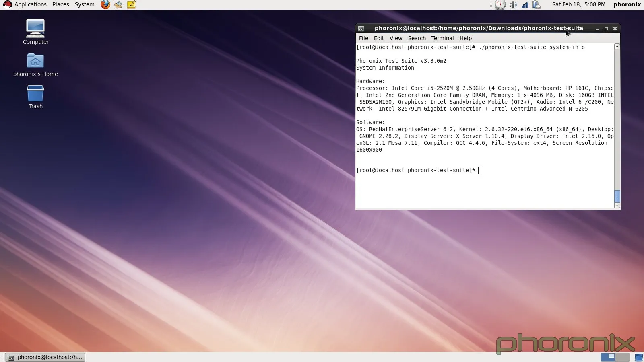
Task: Expand the System menu
Action: tap(85, 4)
